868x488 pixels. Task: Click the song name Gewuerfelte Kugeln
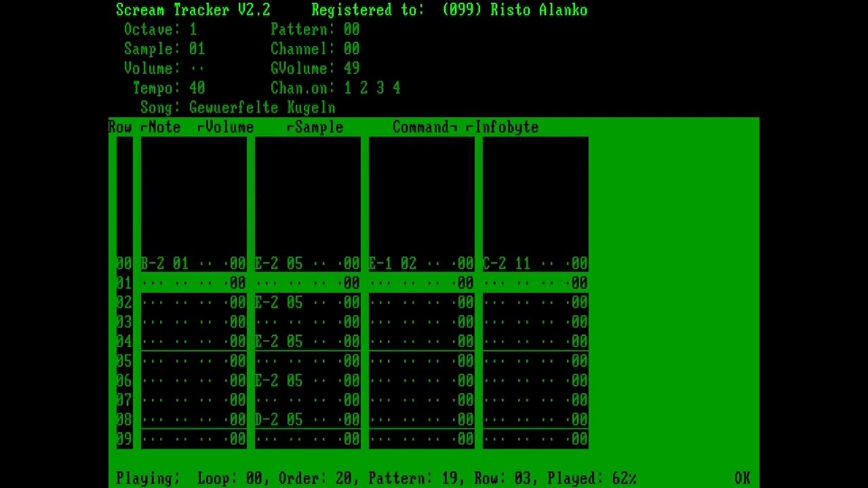pos(262,108)
